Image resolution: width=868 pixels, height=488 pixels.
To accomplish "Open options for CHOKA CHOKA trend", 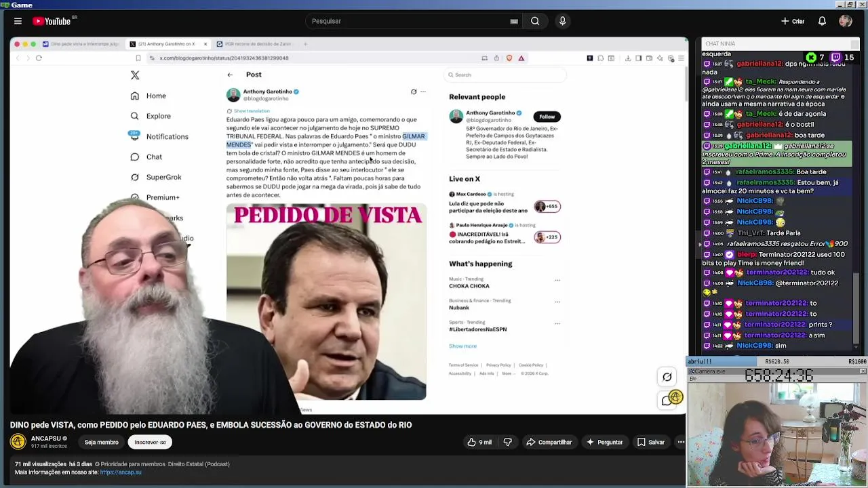I will [x=557, y=280].
